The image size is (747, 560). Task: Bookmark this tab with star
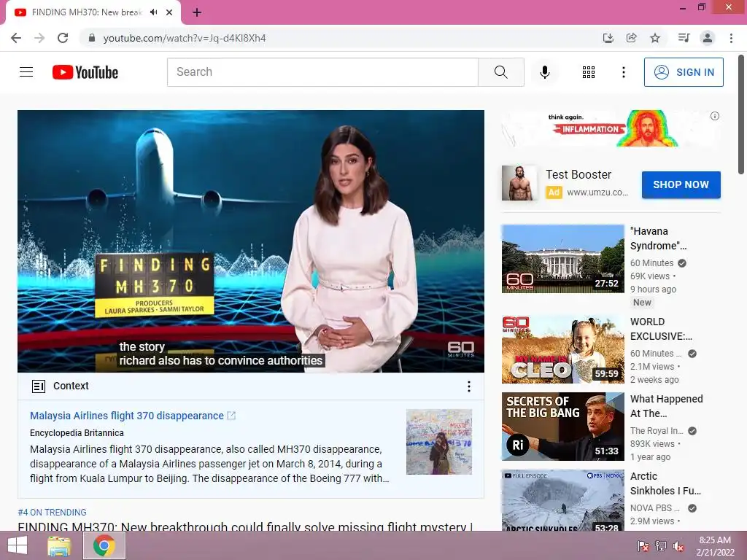(655, 38)
